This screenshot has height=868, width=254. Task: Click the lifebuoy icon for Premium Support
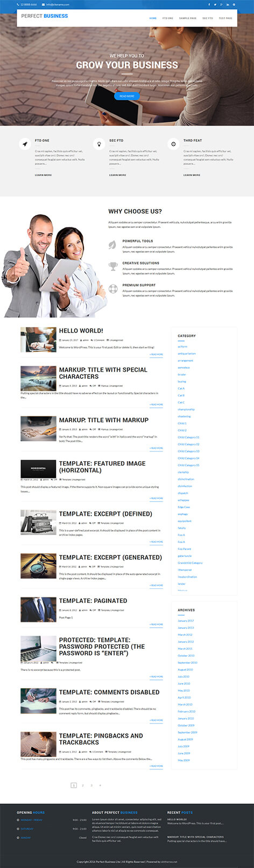(113, 288)
